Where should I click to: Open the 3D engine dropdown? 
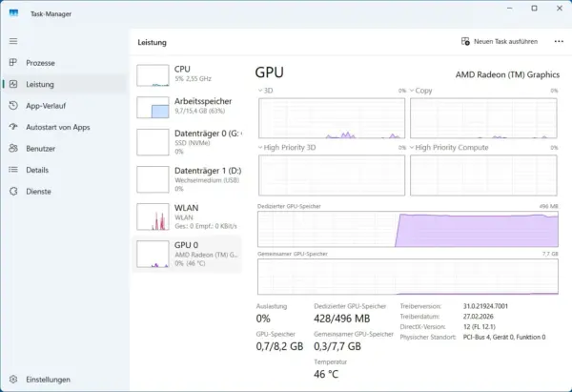(x=266, y=91)
